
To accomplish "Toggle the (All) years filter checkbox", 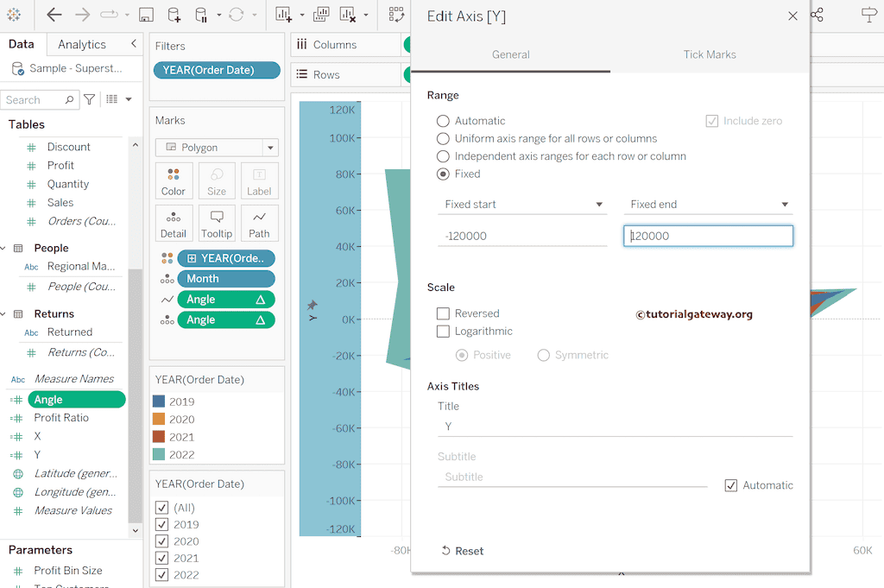I will click(x=161, y=508).
